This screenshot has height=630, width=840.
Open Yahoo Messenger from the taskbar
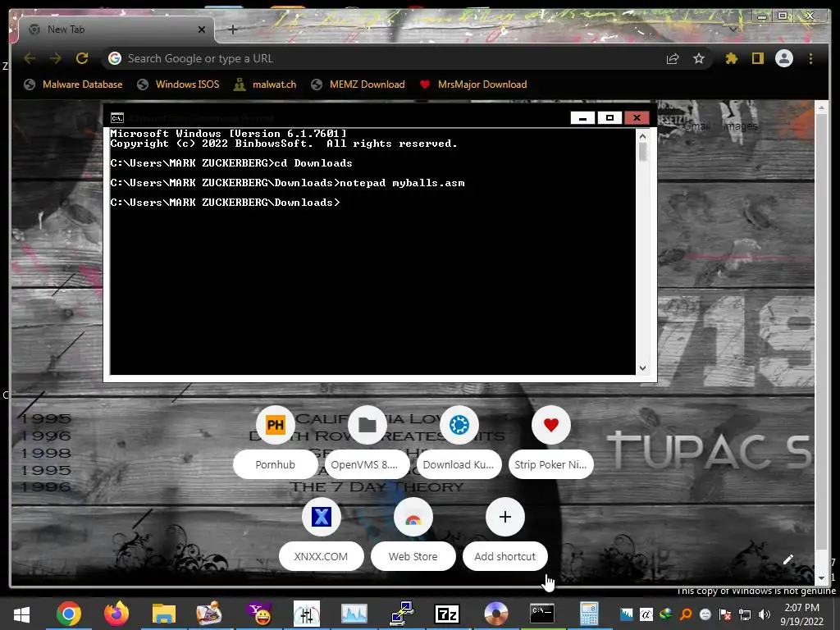point(258,614)
